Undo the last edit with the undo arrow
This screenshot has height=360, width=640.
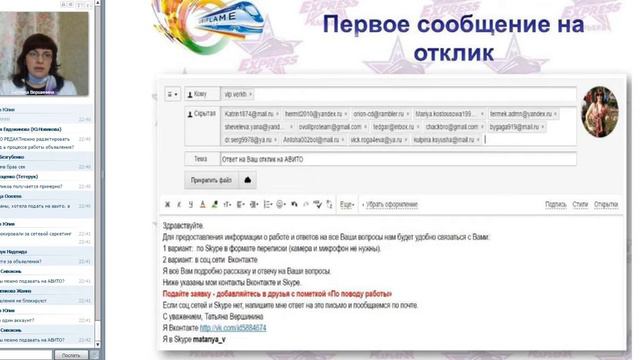pyautogui.click(x=294, y=204)
